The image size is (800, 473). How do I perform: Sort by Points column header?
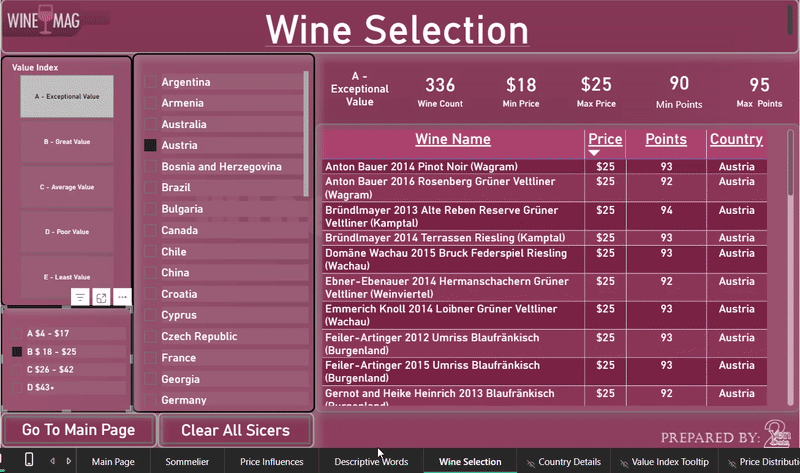(x=666, y=139)
